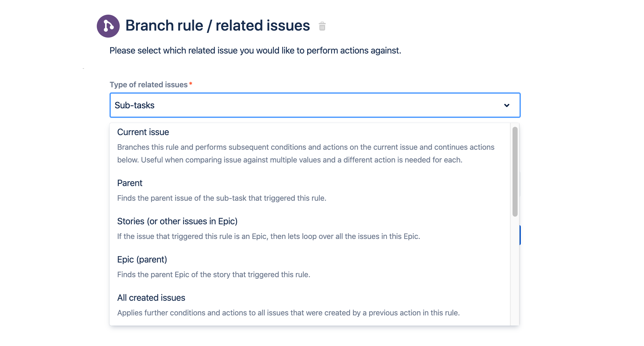This screenshot has width=644, height=346.
Task: Choose the "Parent" related issue option
Action: click(130, 183)
